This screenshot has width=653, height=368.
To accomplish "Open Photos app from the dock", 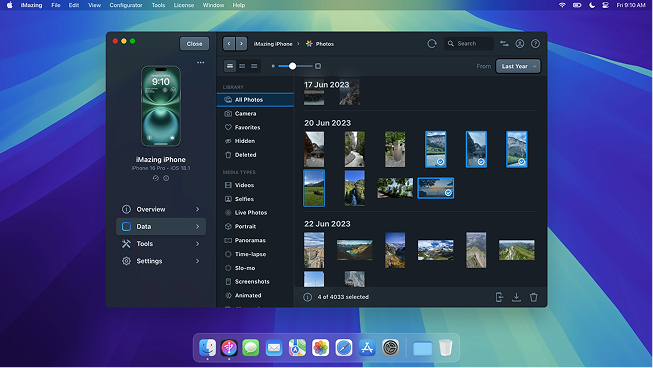I will tap(321, 348).
